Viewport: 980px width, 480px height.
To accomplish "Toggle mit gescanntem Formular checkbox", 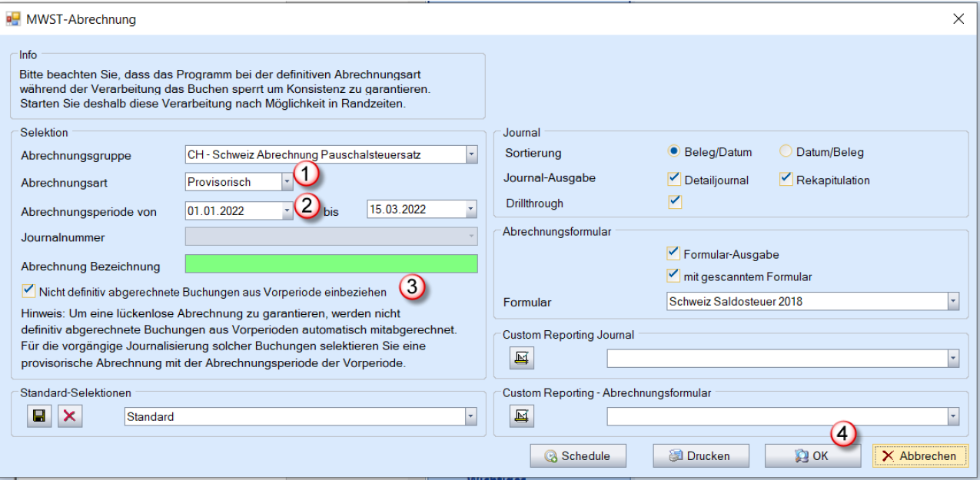I will [x=674, y=276].
